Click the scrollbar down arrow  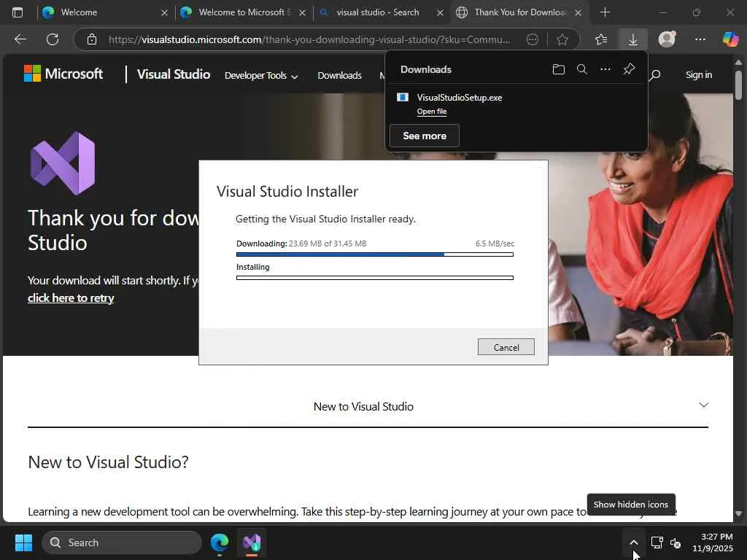pos(738,514)
